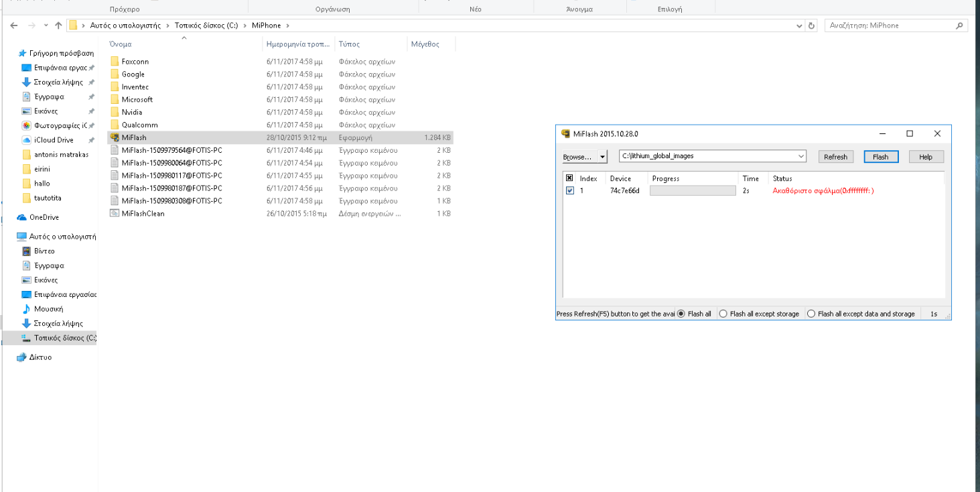The width and height of the screenshot is (980, 492).
Task: Refresh the folder address bar
Action: click(x=812, y=25)
